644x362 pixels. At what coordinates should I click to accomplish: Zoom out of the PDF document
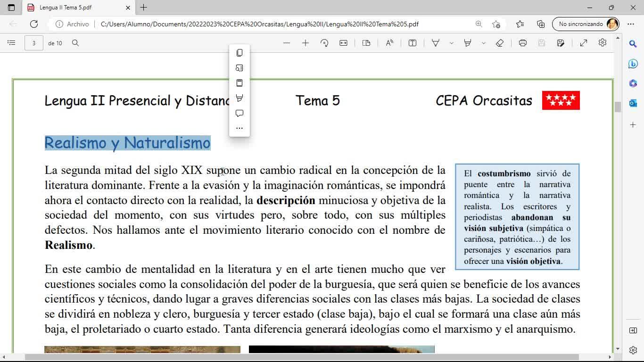(287, 43)
